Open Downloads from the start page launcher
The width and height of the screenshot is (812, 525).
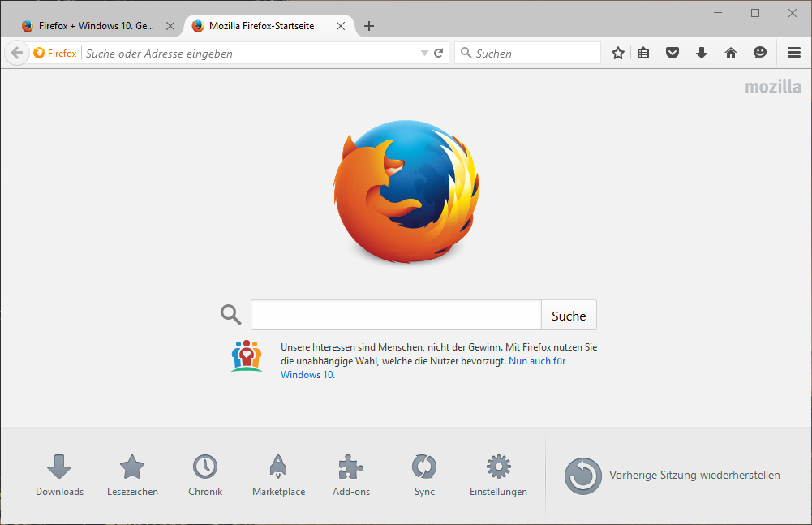[x=59, y=476]
